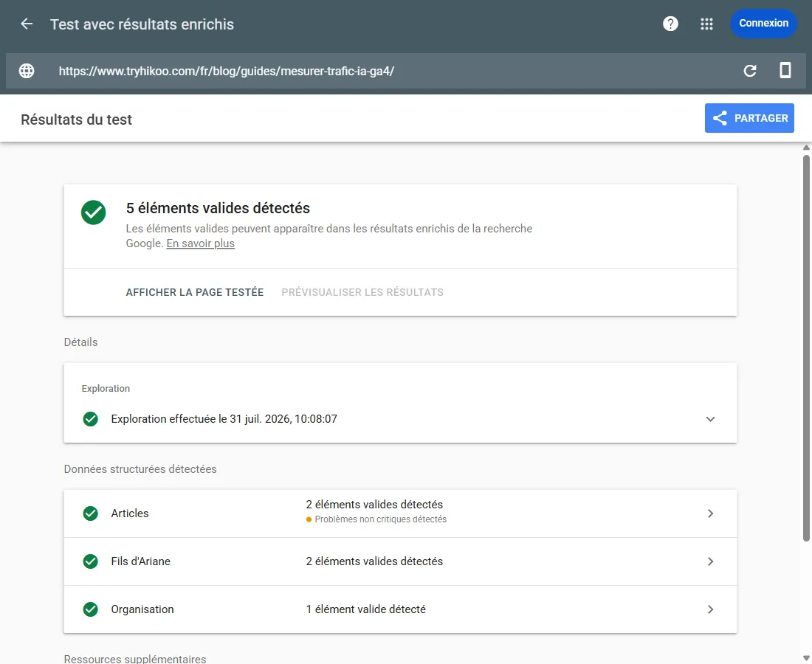The image size is (812, 664).
Task: Go back using the left arrow icon
Action: pyautogui.click(x=27, y=24)
